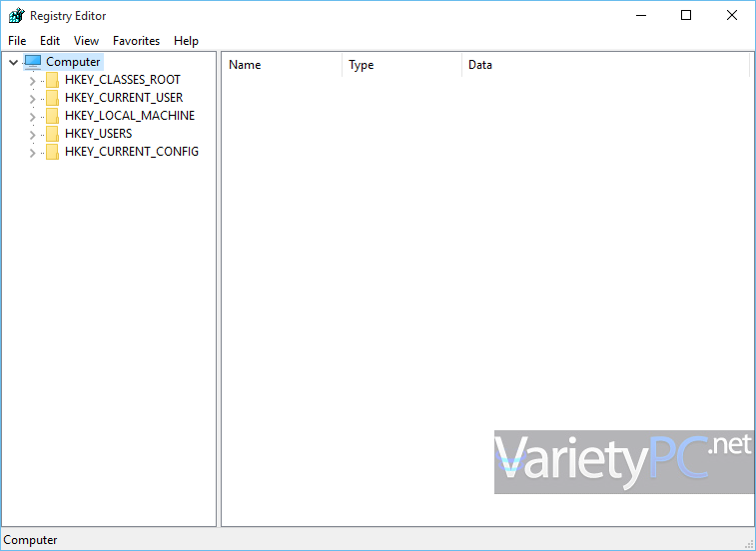Collapse the Computer root node
This screenshot has height=551, width=756.
coord(14,62)
